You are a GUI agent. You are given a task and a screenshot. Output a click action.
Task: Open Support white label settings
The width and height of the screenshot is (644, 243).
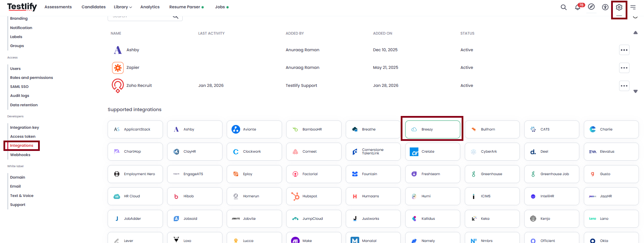[x=18, y=205]
